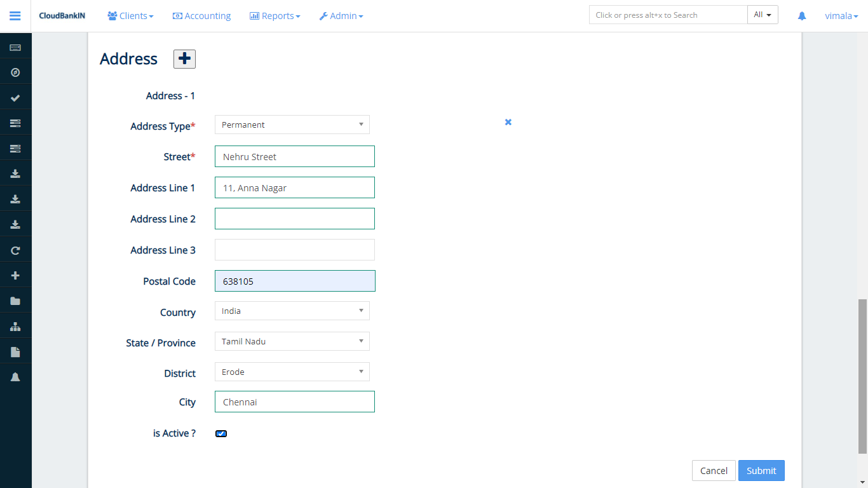868x488 pixels.
Task: Click the hamburger menu icon at top left
Action: [15, 16]
